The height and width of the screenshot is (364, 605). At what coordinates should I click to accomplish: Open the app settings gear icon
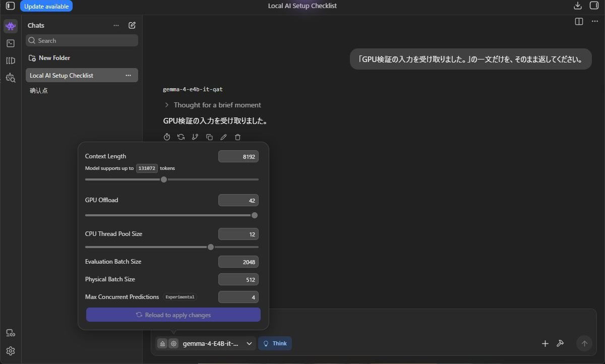[x=11, y=351]
